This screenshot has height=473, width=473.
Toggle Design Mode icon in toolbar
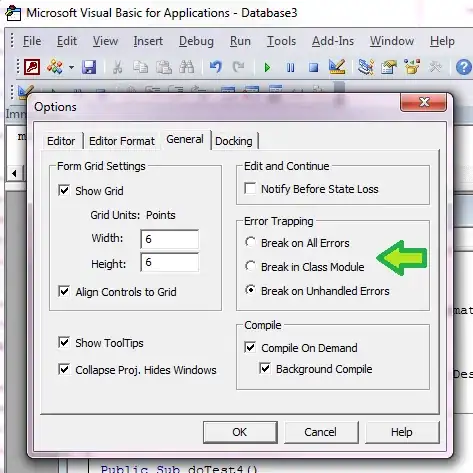[x=337, y=67]
